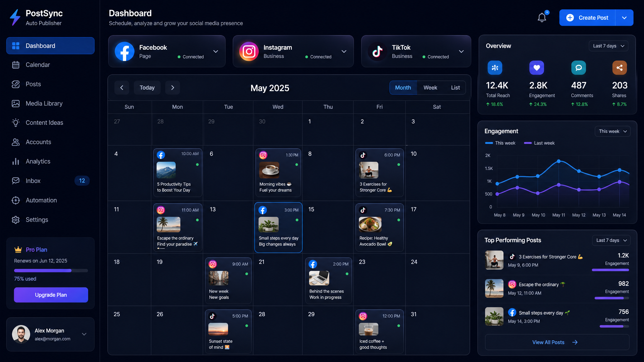Viewport: 644px width, 362px height.
Task: Open Dashboard in the sidebar
Action: 50,46
